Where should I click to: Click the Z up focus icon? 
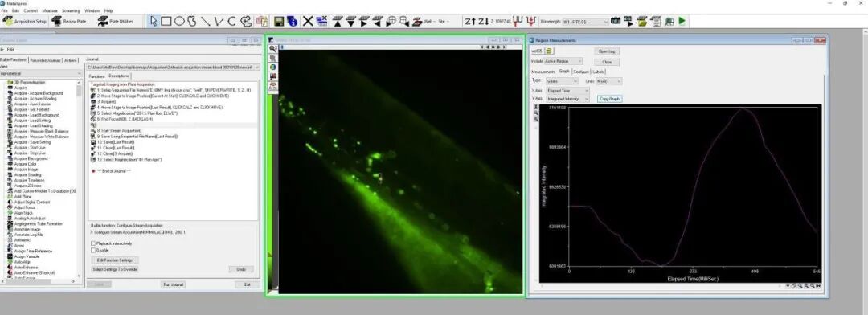470,21
